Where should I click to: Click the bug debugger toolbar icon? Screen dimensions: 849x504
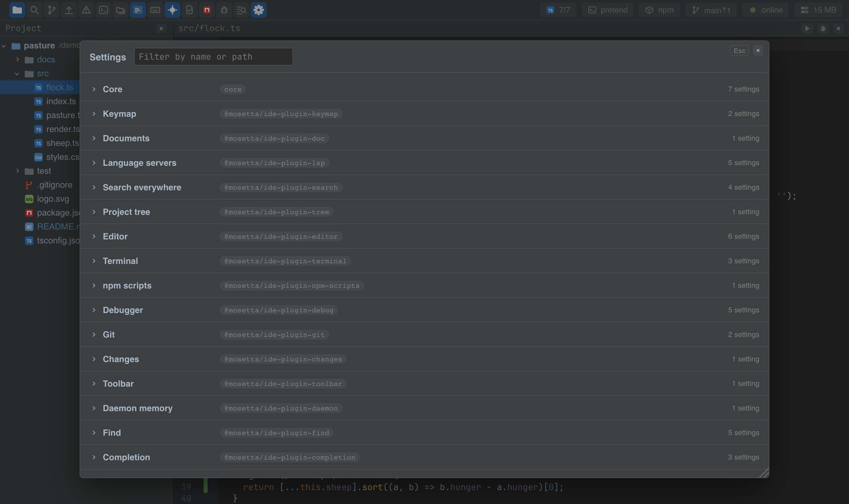224,10
